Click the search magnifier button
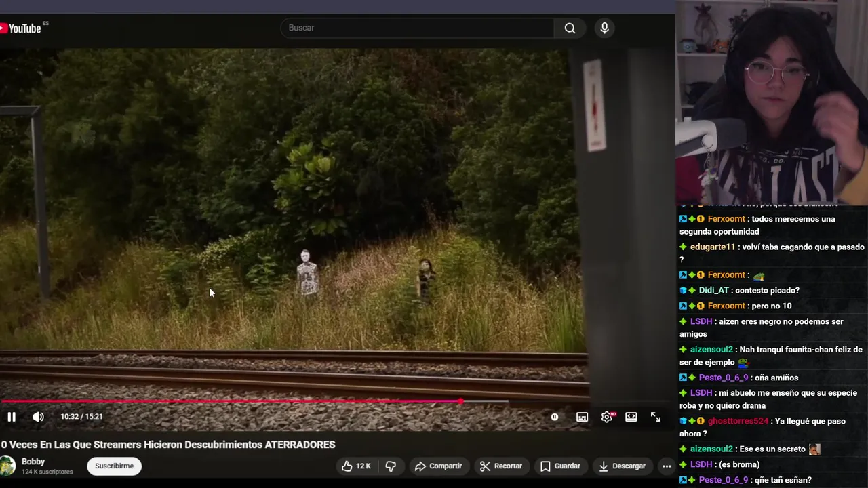The height and width of the screenshot is (488, 868). [570, 28]
